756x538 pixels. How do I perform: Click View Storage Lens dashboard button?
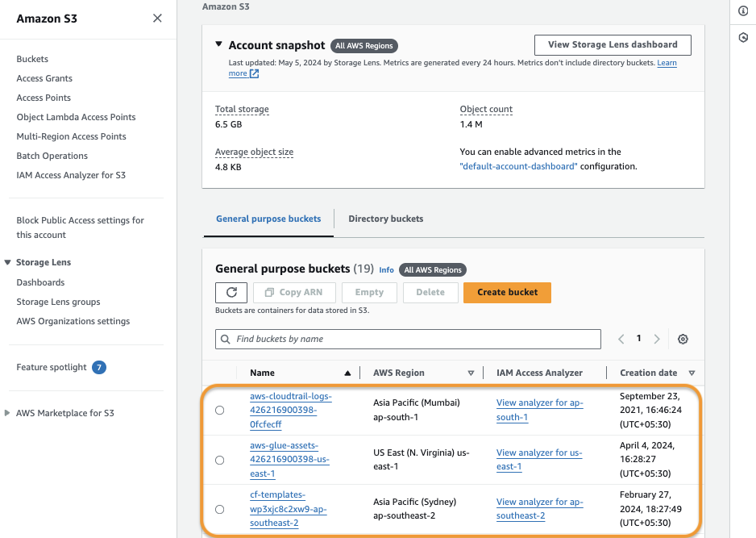613,45
